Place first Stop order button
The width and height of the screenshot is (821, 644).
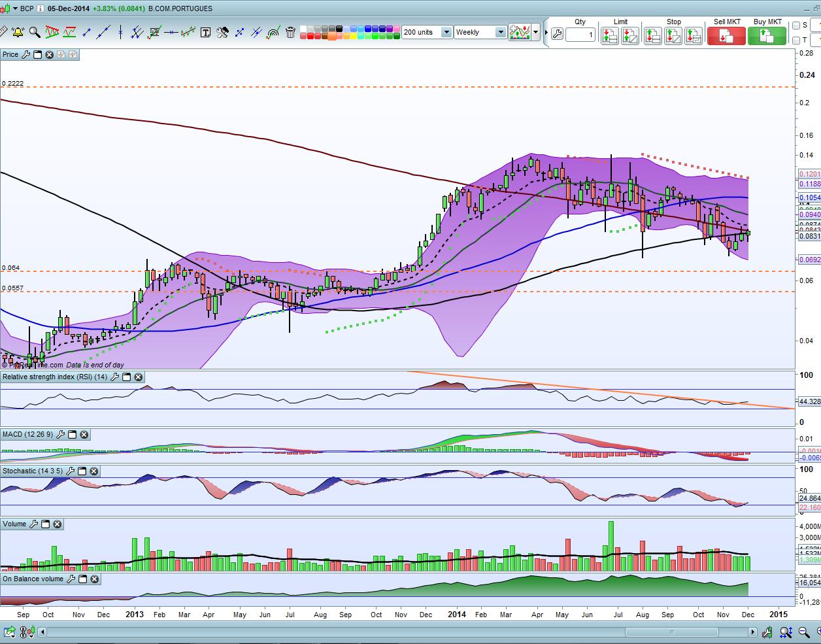tap(652, 36)
